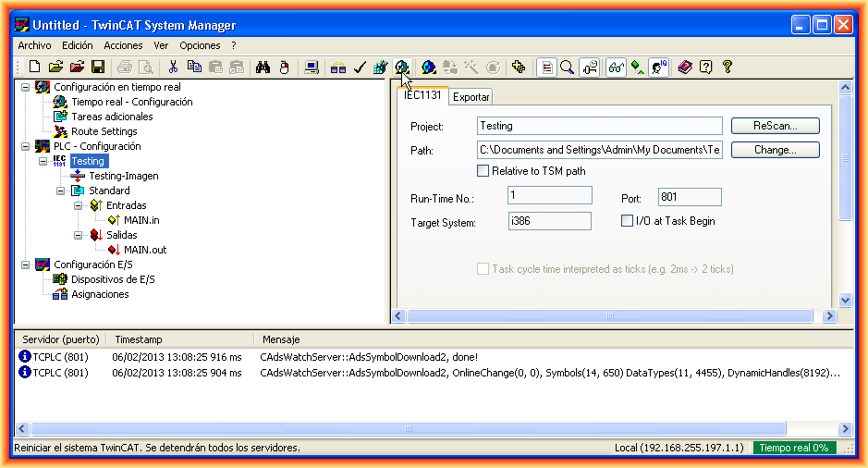
Task: Click the Save floppy disk icon
Action: pos(97,67)
